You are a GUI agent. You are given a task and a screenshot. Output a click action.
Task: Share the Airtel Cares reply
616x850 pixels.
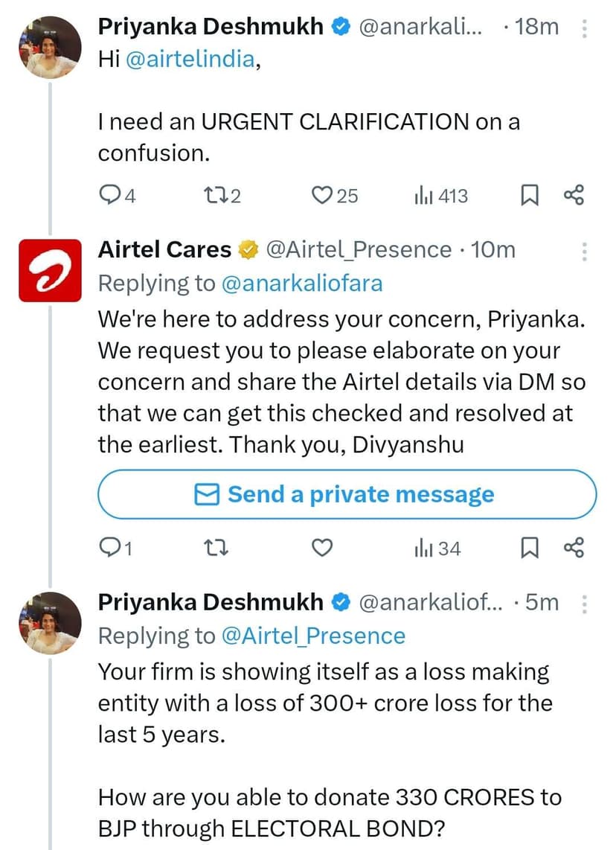(x=574, y=549)
